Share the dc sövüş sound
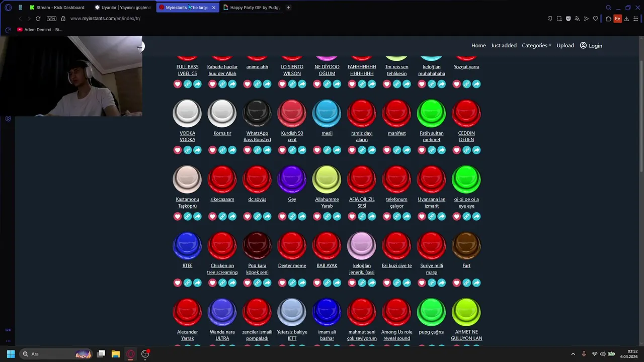This screenshot has width=644, height=362. [x=267, y=217]
